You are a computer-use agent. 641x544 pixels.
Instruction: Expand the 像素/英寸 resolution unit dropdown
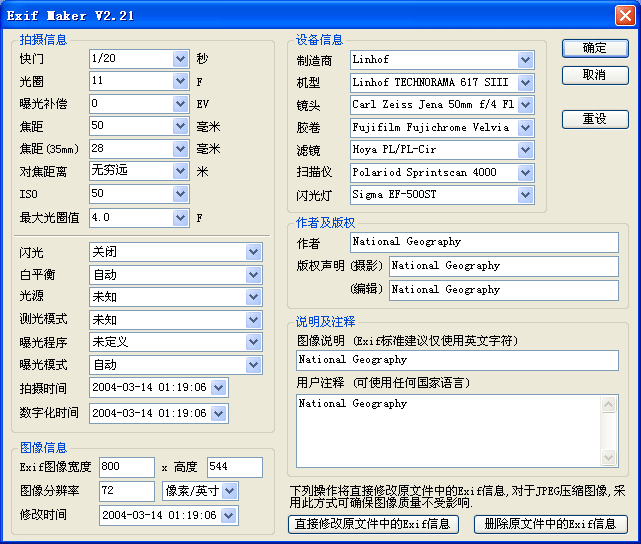click(230, 491)
